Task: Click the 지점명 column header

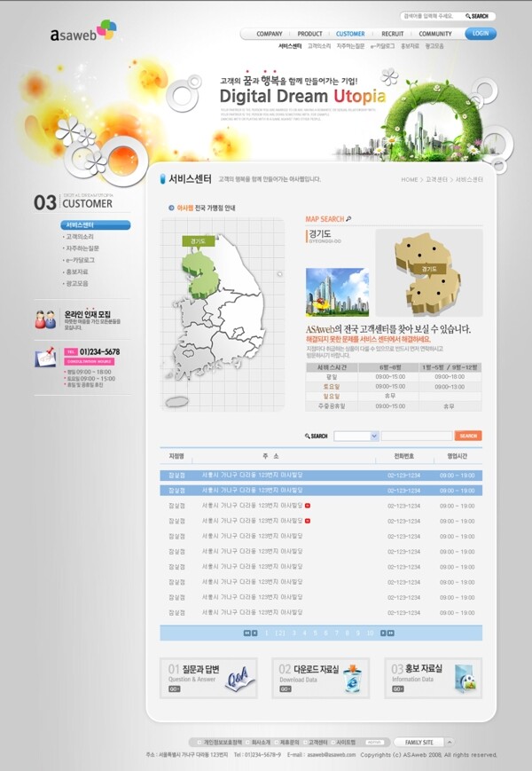Action: pyautogui.click(x=176, y=456)
